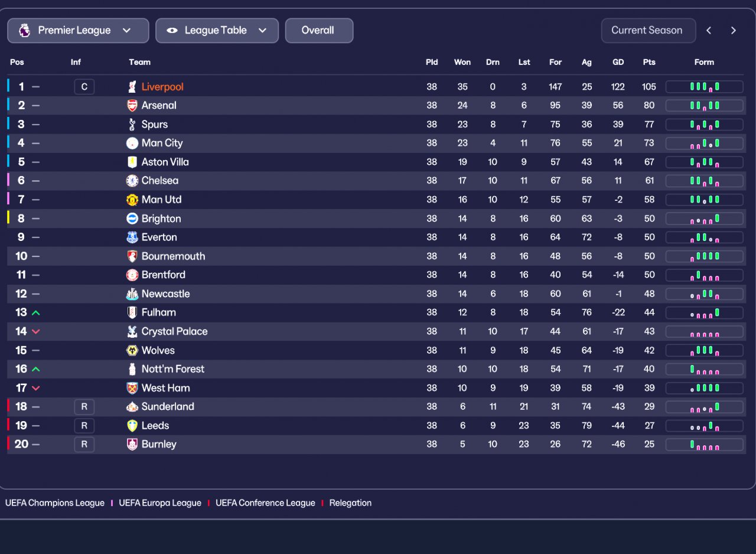Click the Brighton club badge icon
Image resolution: width=756 pixels, height=554 pixels.
click(132, 219)
